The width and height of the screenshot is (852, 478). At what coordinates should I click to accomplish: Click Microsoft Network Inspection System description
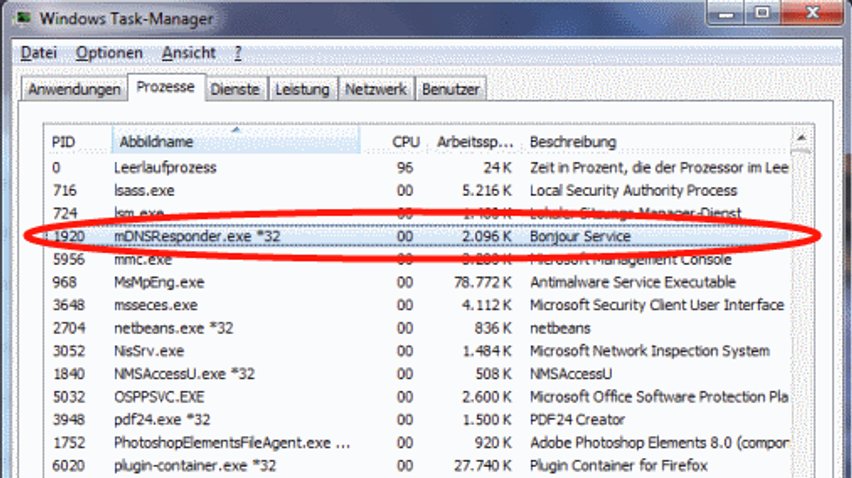(x=650, y=351)
